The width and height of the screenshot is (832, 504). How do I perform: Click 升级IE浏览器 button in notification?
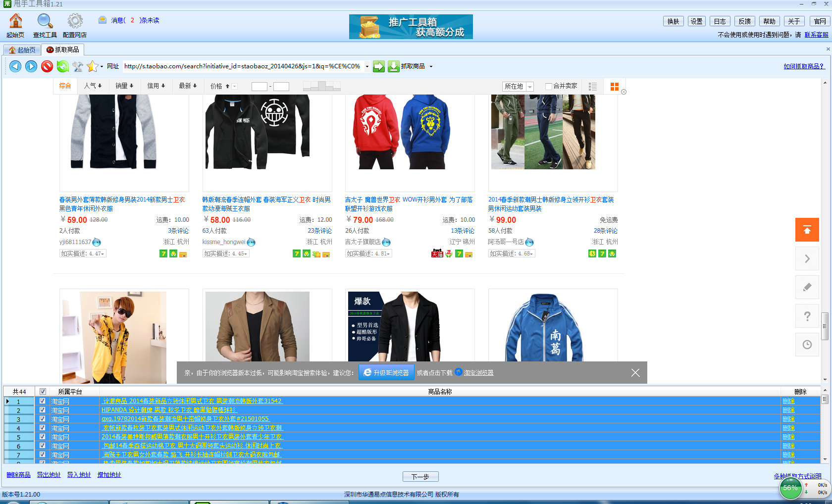(386, 373)
